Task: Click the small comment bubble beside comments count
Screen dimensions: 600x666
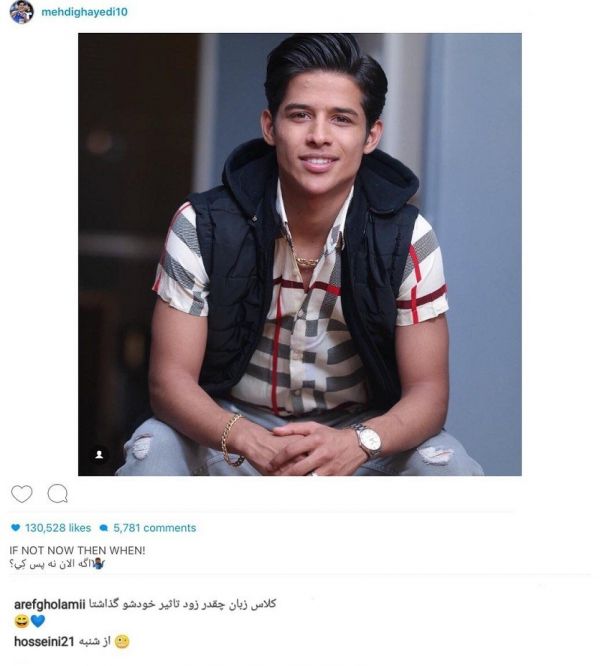Action: [104, 528]
